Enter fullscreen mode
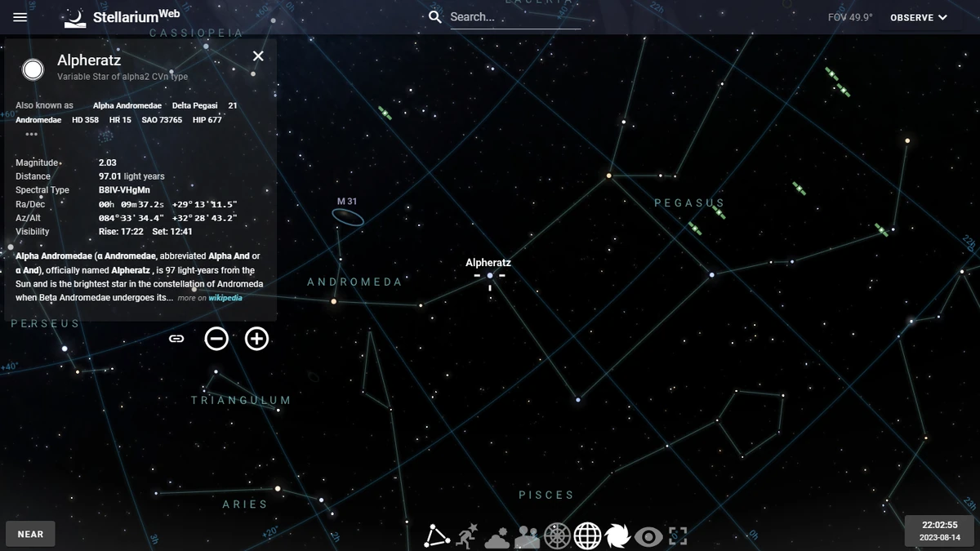Screen dimensions: 980x551 click(x=679, y=535)
